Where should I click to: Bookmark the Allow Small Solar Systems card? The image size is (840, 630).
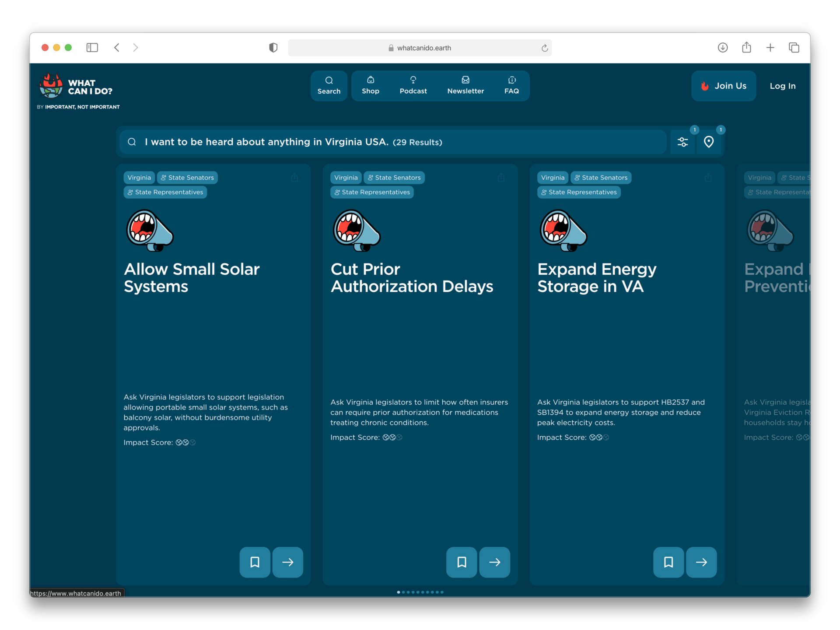255,562
